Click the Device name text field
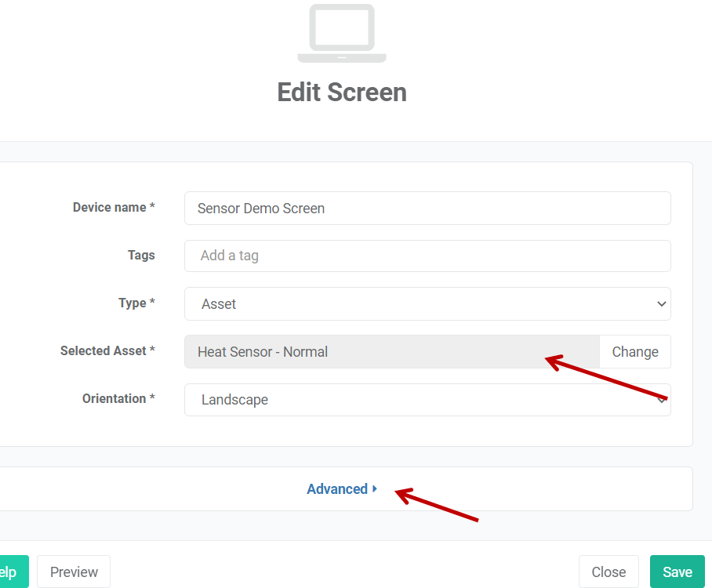The image size is (712, 588). [427, 209]
